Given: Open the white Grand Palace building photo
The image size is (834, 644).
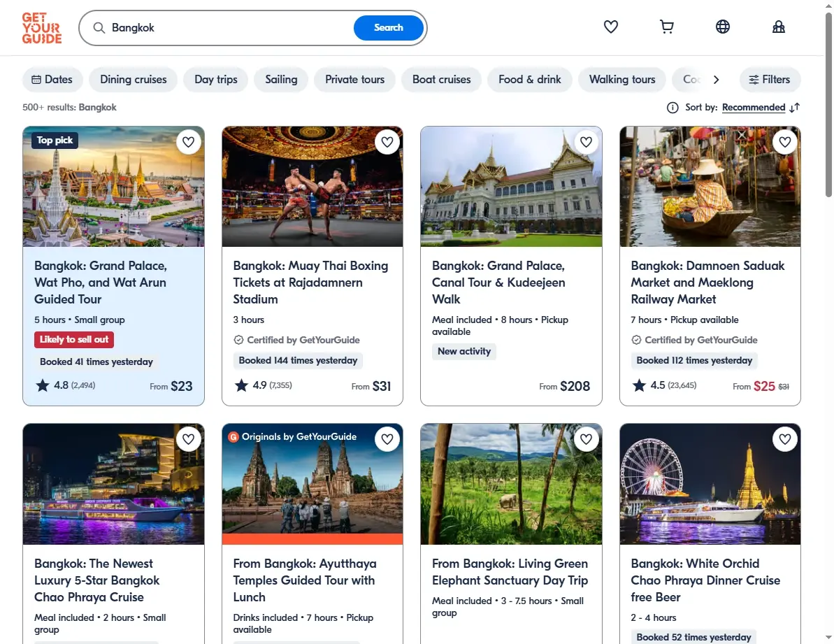Looking at the screenshot, I should [x=511, y=187].
